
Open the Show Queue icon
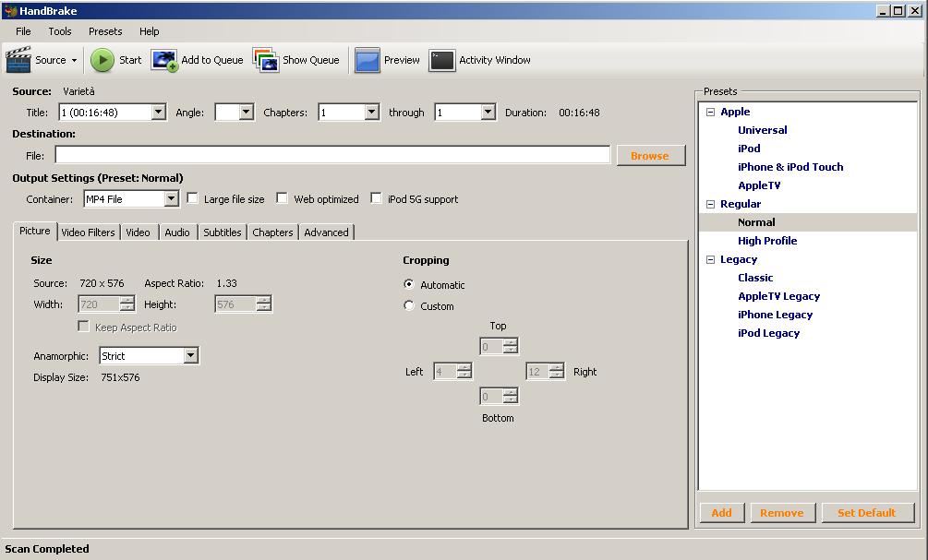tap(266, 60)
